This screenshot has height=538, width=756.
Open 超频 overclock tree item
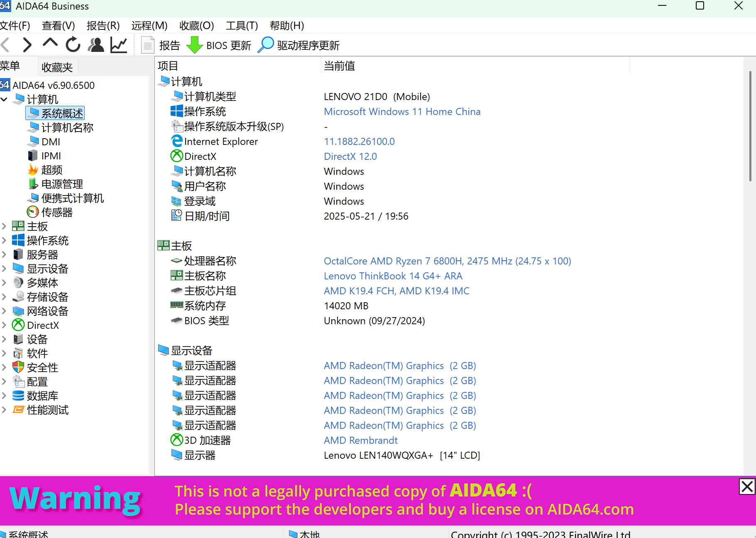51,170
